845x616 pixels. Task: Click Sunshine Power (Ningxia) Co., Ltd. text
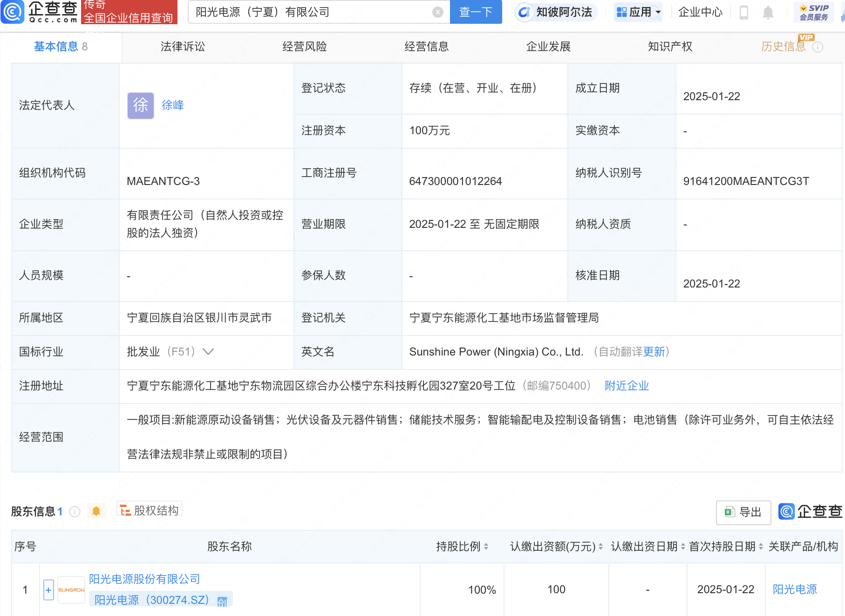[x=496, y=352]
